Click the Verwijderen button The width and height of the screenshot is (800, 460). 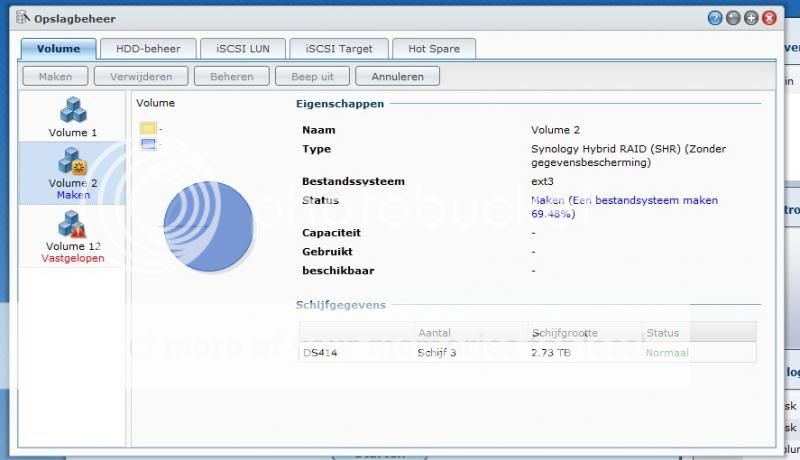[x=141, y=76]
